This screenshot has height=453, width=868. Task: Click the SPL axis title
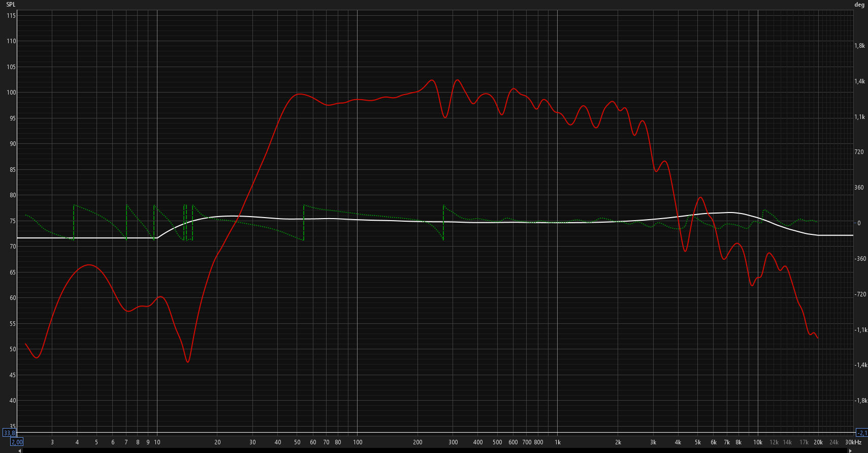(x=11, y=5)
